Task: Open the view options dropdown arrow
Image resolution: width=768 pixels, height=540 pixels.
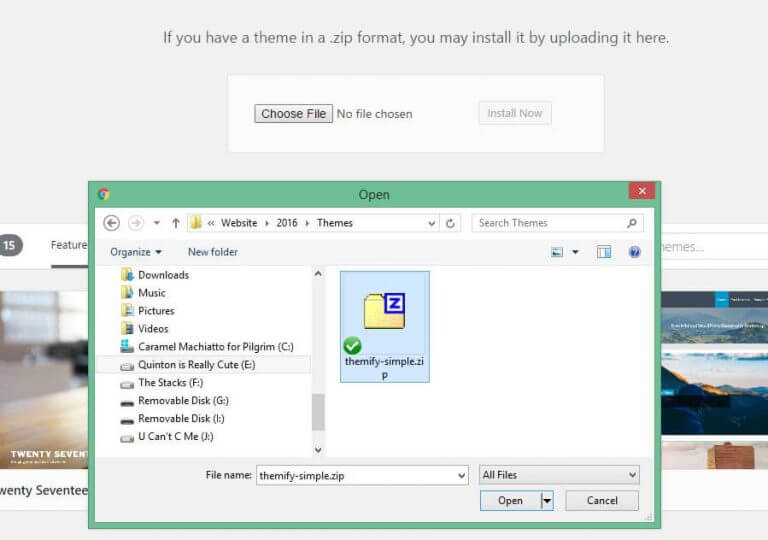Action: pyautogui.click(x=576, y=252)
